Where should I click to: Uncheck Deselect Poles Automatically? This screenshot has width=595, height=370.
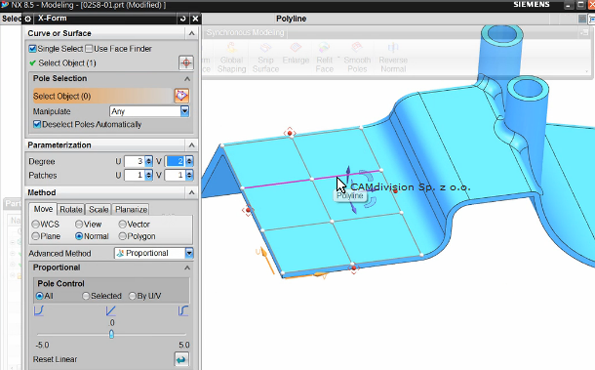point(37,124)
